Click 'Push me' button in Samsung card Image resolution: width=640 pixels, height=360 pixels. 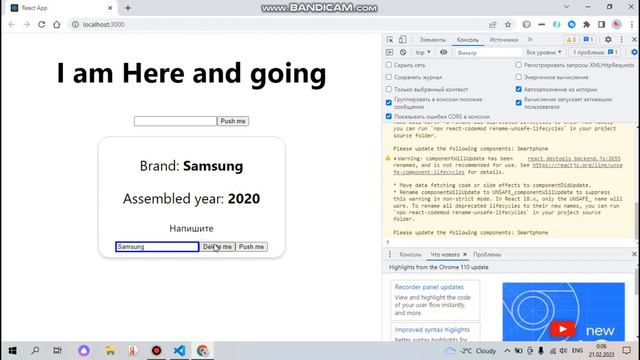(x=251, y=247)
